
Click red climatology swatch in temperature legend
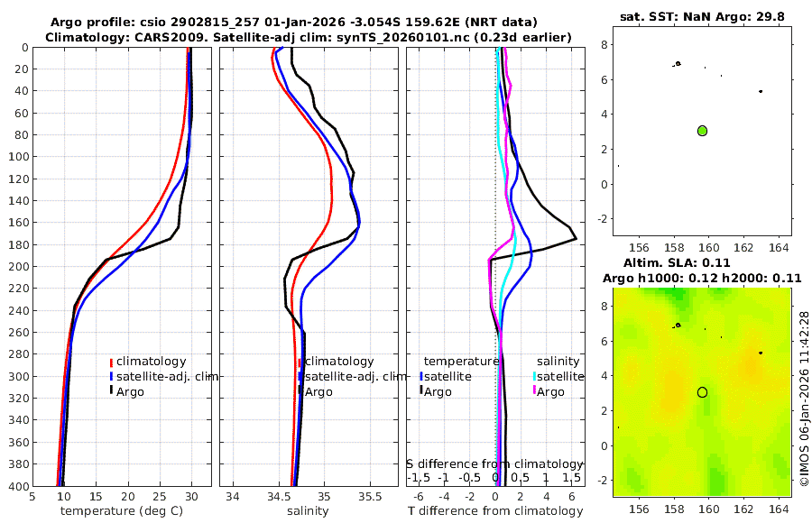[x=111, y=362]
